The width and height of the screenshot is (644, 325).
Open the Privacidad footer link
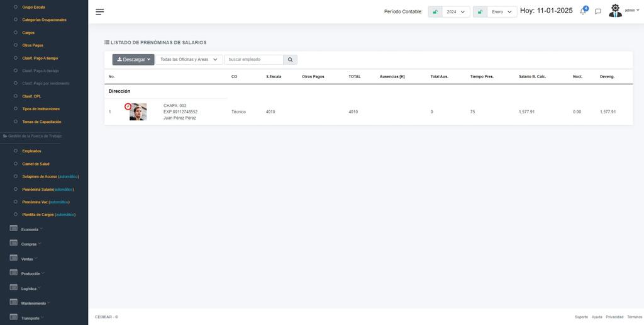click(614, 317)
